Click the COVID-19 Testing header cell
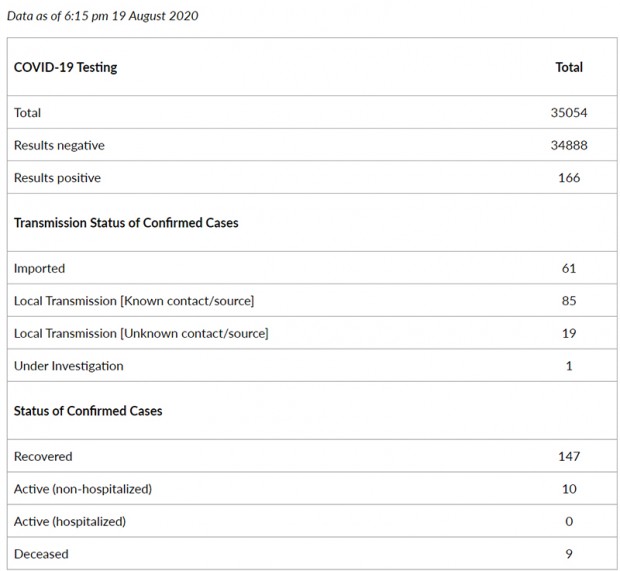Screen dimensions: 620x571 [x=65, y=67]
